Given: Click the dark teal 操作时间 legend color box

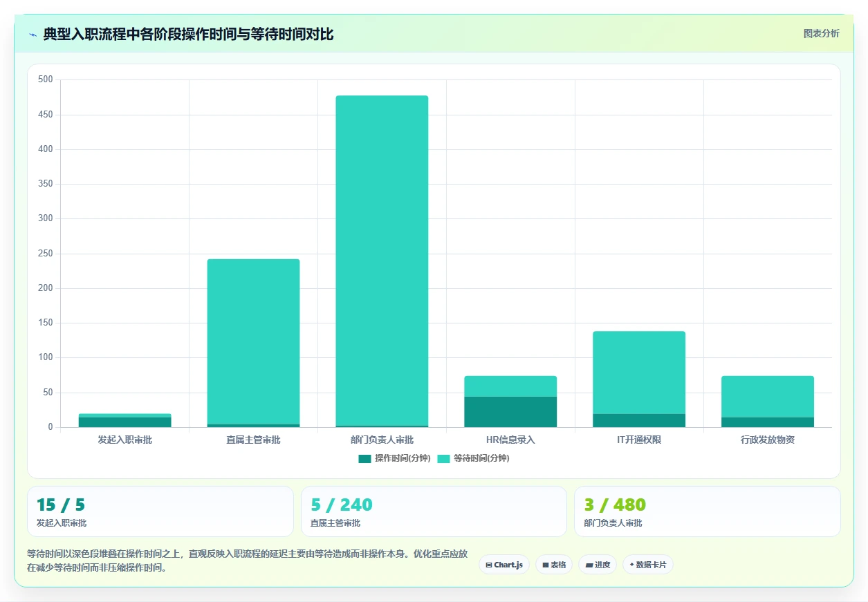Looking at the screenshot, I should (x=364, y=458).
